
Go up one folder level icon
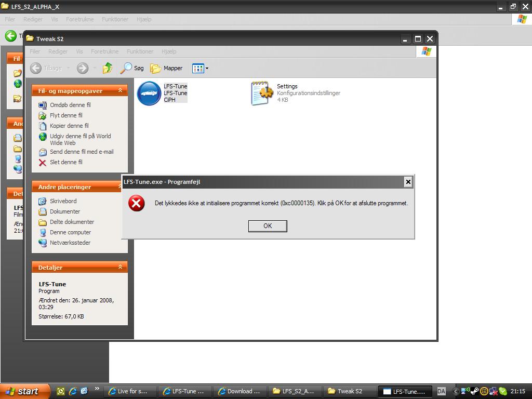[x=108, y=68]
